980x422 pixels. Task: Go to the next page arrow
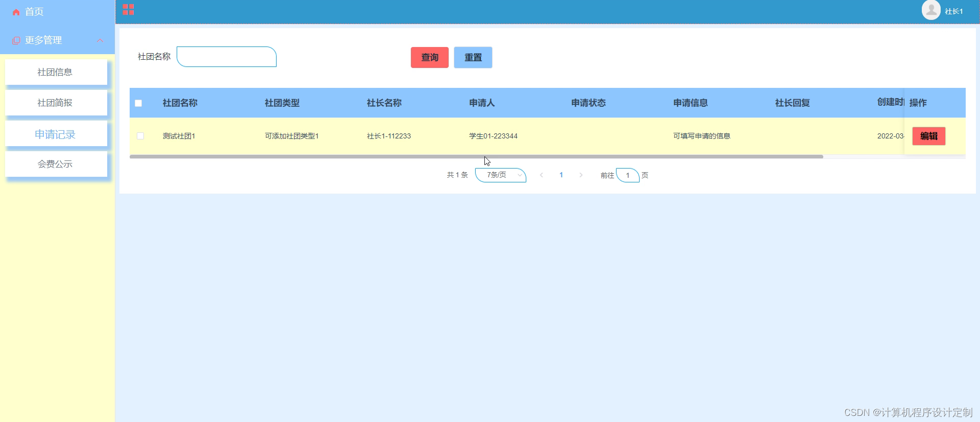tap(581, 175)
